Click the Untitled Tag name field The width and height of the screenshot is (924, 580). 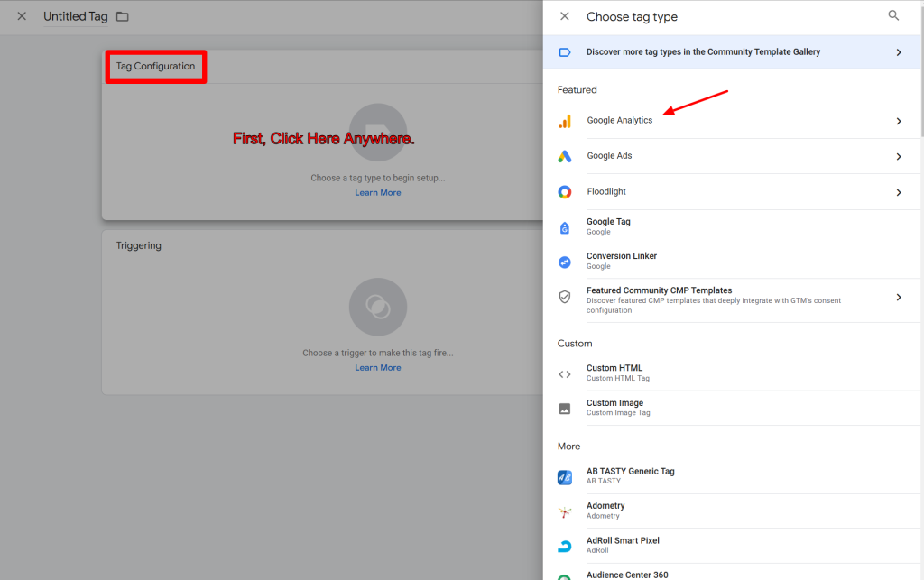[76, 16]
